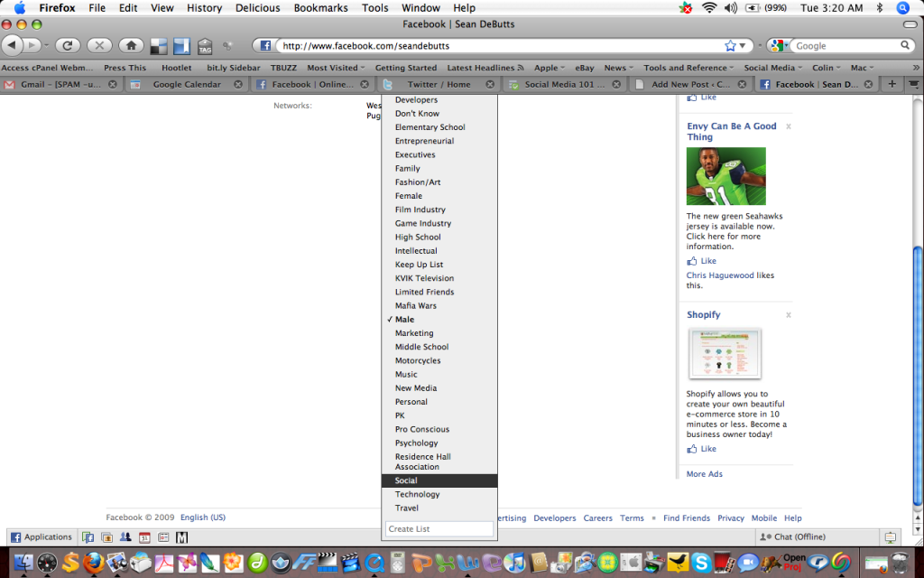Check the Family friend list

coord(439,169)
